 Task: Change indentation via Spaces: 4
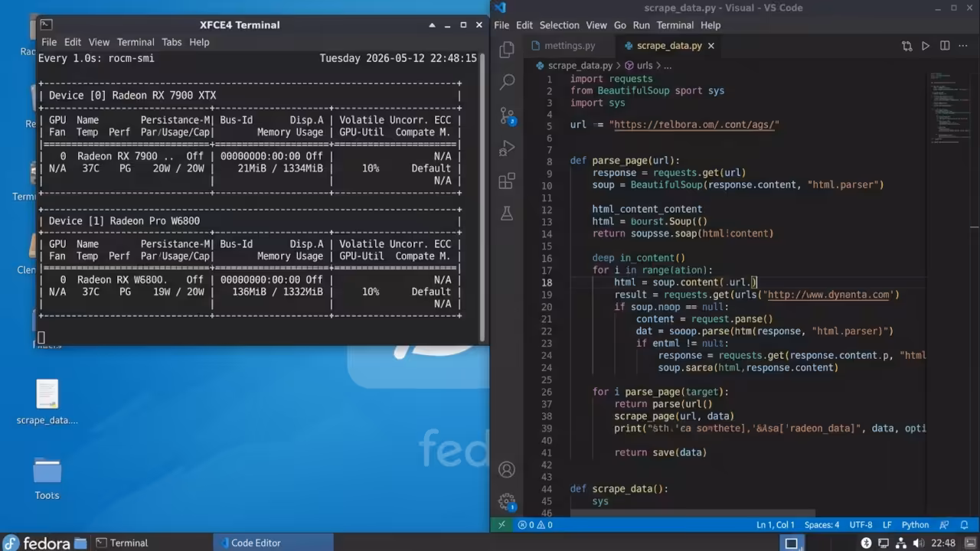click(822, 525)
